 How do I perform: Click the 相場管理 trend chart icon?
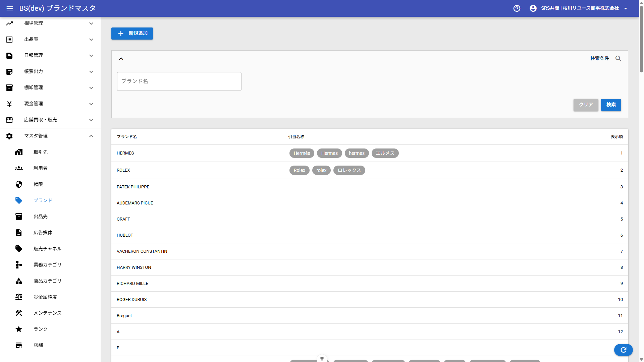click(9, 23)
